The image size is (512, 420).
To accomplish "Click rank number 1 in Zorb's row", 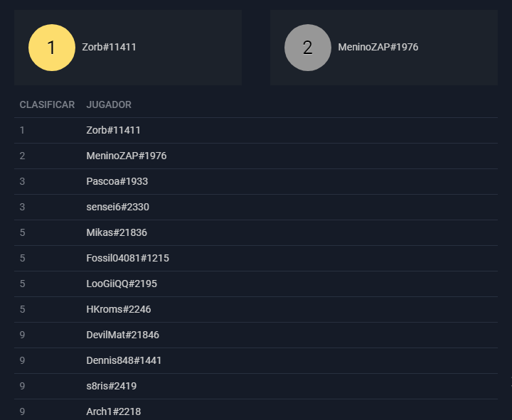I will (22, 130).
